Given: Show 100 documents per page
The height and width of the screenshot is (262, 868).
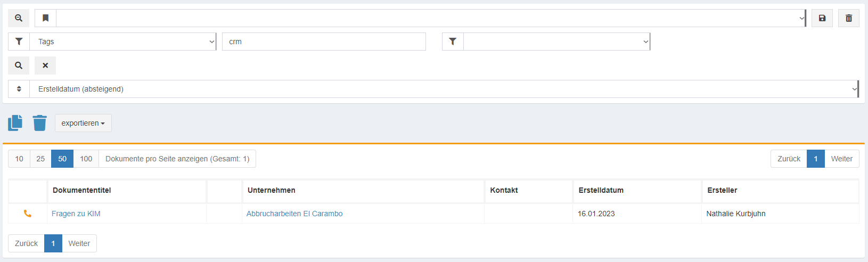Looking at the screenshot, I should (86, 159).
